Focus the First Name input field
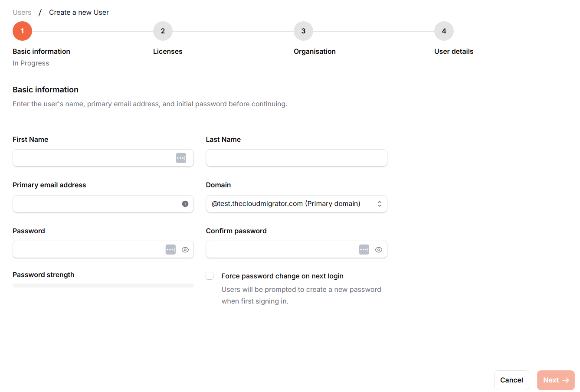The image size is (580, 392). (103, 158)
